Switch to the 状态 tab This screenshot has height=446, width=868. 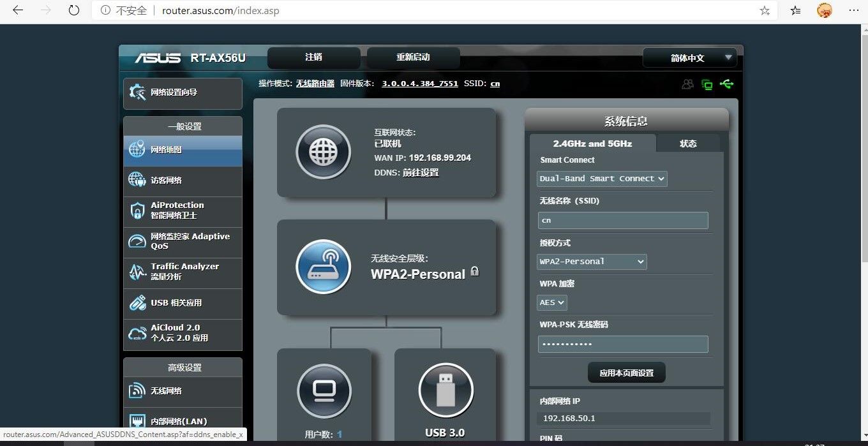688,144
